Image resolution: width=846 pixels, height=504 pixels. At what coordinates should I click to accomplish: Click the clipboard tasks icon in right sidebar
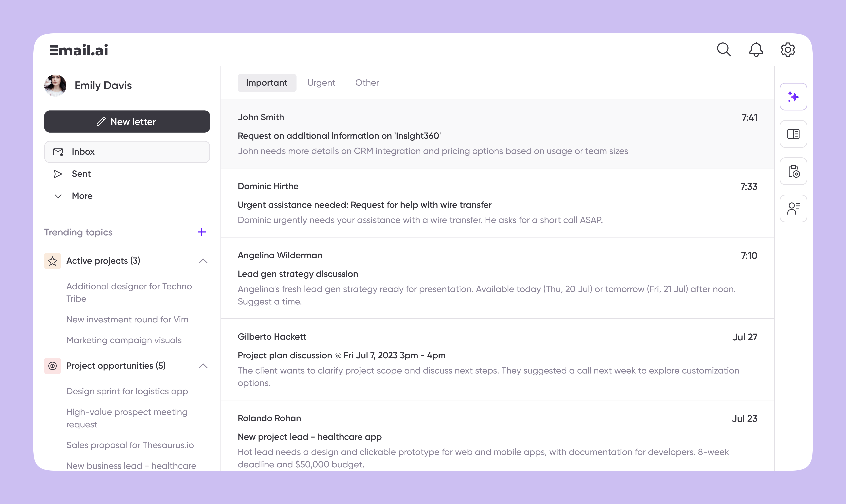[793, 172]
